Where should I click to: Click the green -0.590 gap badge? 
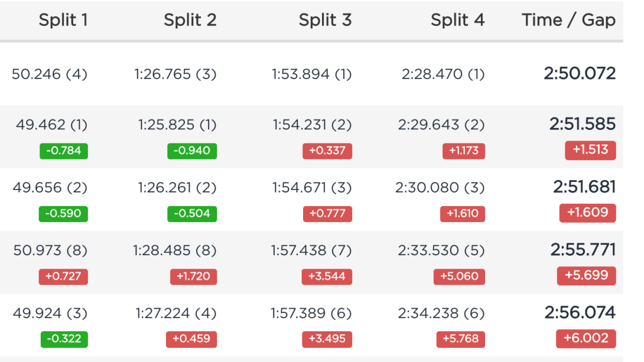pos(63,213)
